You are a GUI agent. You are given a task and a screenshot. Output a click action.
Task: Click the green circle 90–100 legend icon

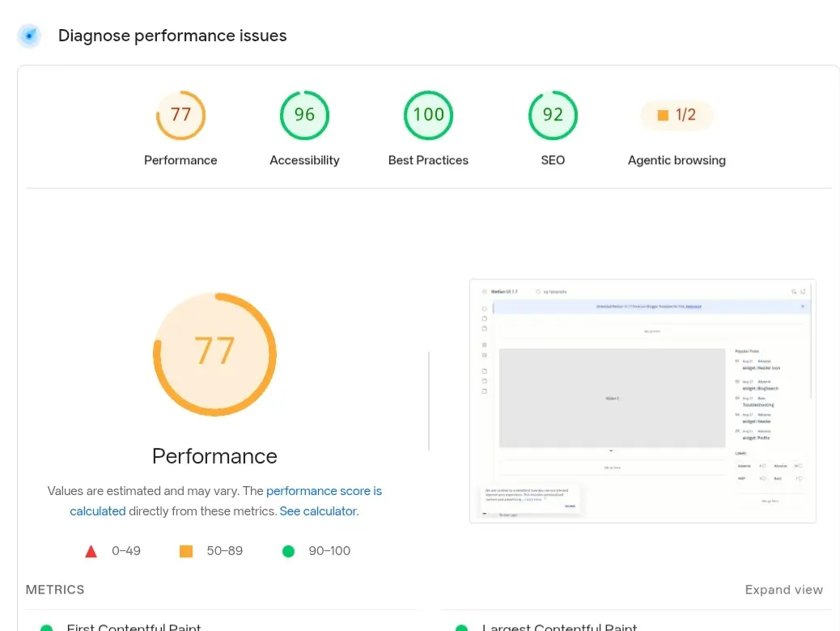click(288, 551)
